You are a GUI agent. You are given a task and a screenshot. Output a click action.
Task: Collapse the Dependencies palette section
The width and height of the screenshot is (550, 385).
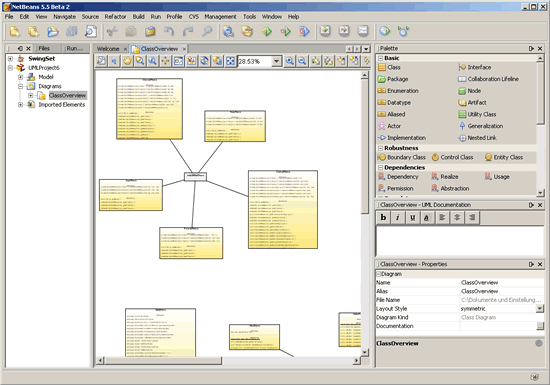(x=380, y=168)
